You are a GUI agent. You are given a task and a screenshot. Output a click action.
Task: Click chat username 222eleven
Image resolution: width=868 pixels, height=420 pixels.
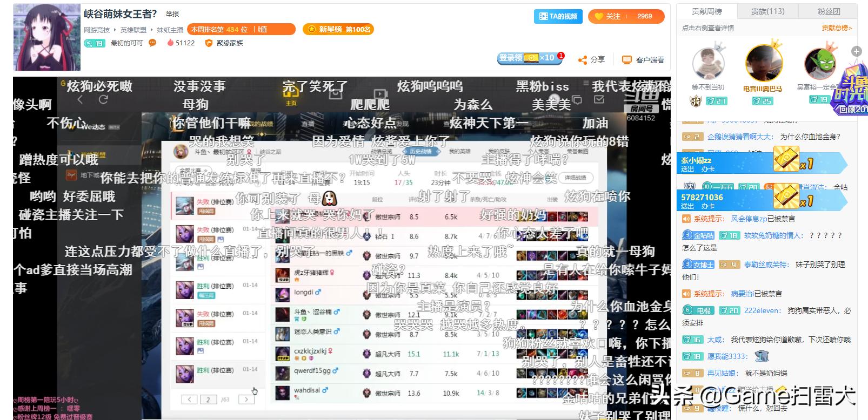[x=763, y=310]
